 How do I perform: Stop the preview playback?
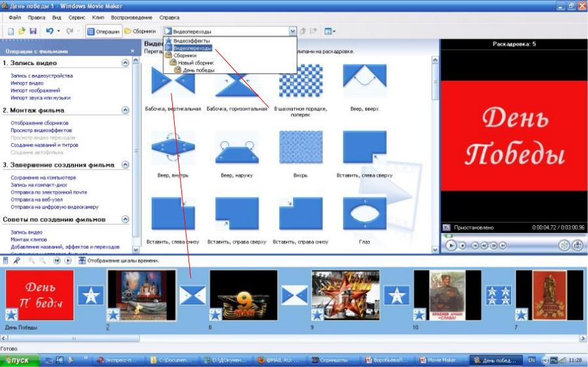tap(463, 246)
